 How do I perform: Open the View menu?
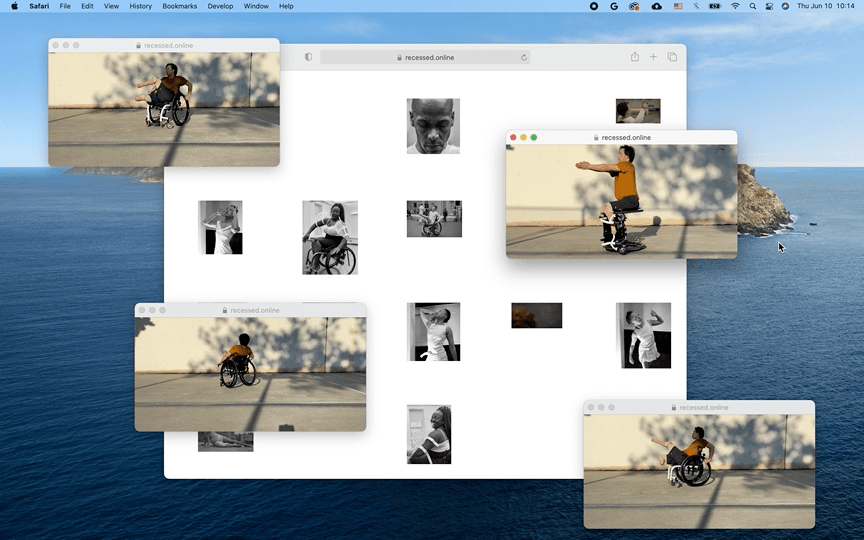point(111,6)
